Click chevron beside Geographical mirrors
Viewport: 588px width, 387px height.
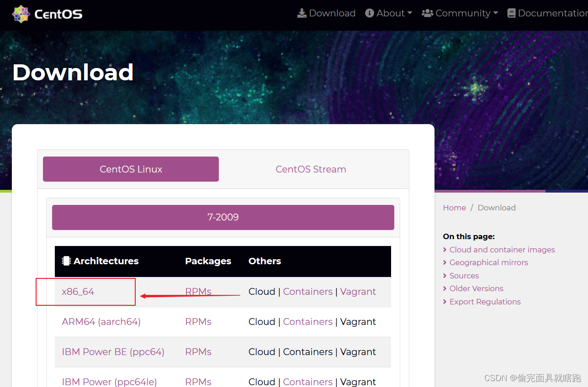[445, 262]
